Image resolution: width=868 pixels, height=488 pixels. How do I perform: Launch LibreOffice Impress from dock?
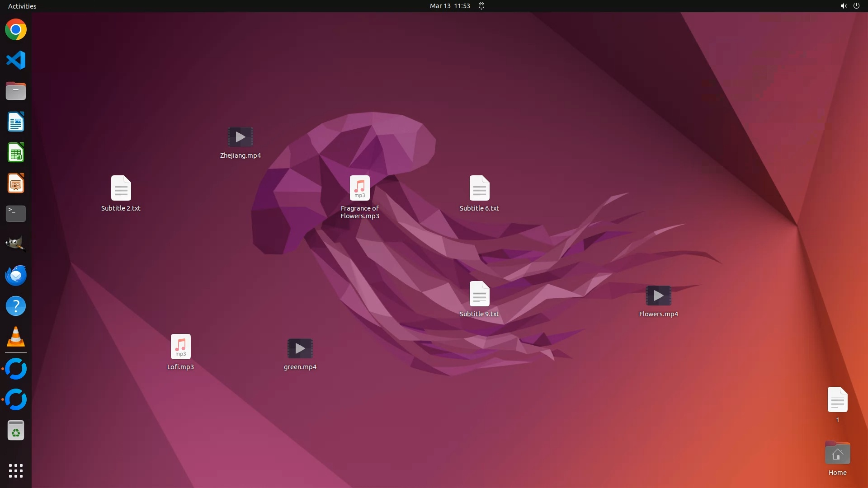point(16,183)
